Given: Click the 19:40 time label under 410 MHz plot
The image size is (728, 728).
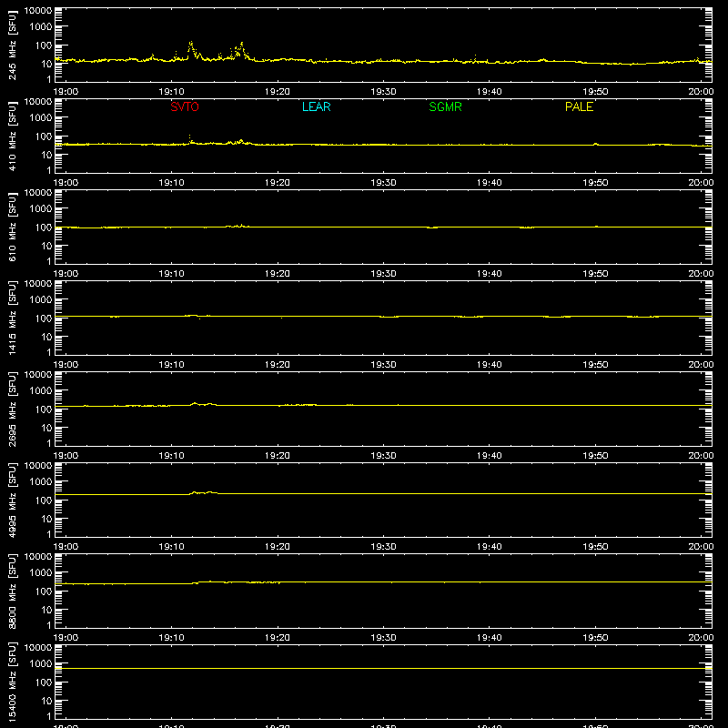Looking at the screenshot, I should coord(490,183).
